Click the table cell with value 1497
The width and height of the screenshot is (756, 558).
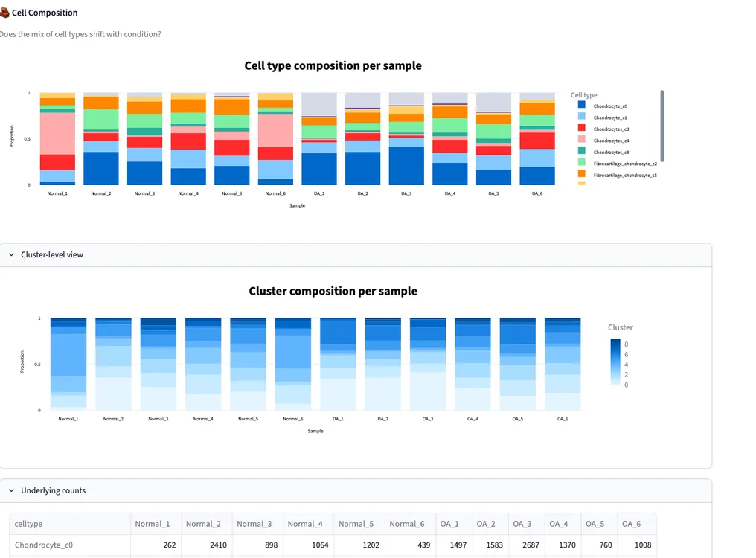[454, 545]
